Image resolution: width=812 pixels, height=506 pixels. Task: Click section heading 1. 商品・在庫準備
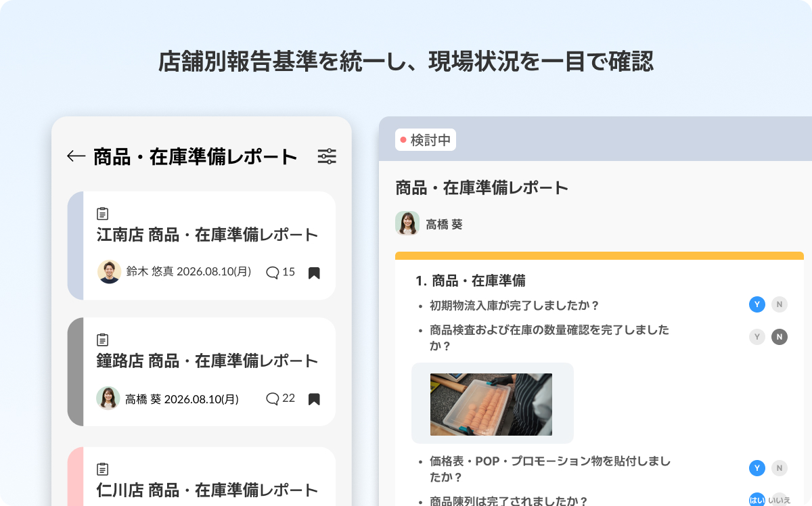470,280
